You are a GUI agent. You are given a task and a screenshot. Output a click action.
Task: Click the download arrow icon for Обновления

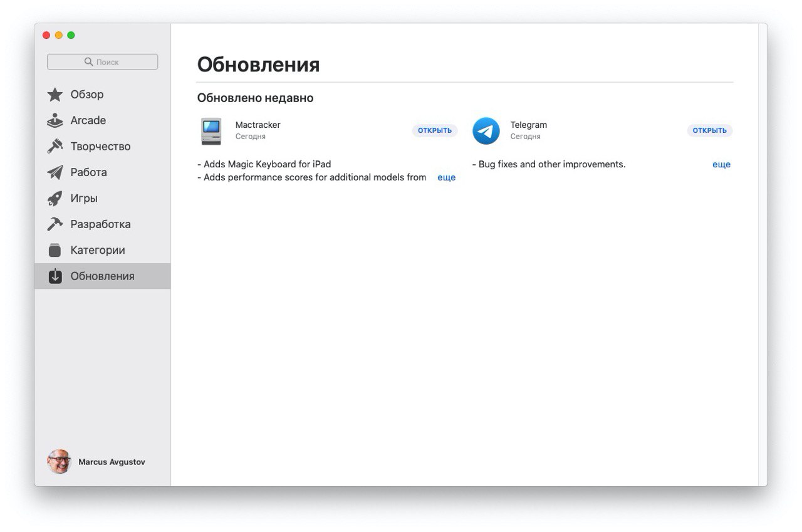(55, 276)
